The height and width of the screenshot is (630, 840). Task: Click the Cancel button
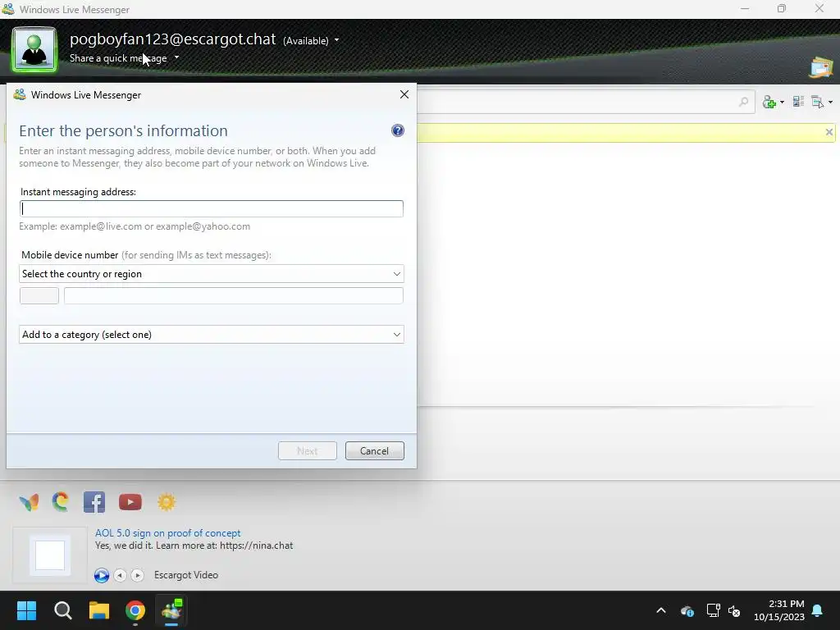[374, 451]
